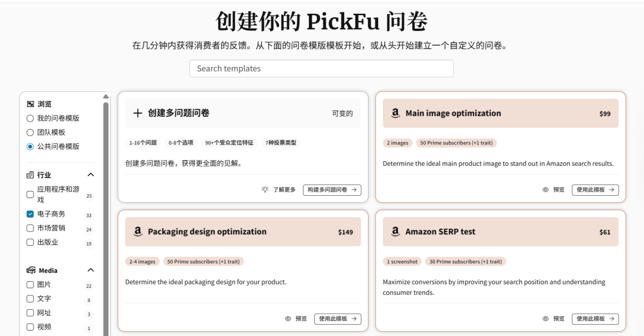Click the Packaging design optimization title

click(x=207, y=232)
